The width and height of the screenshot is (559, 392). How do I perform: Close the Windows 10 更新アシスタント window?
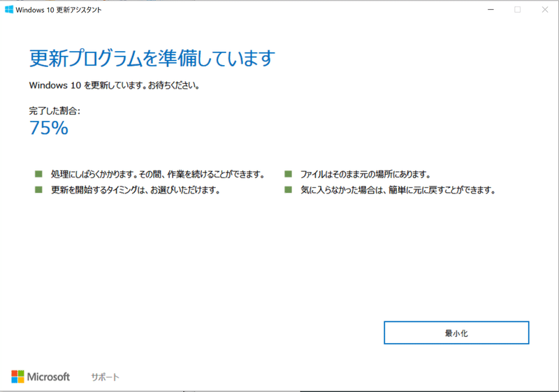(545, 10)
